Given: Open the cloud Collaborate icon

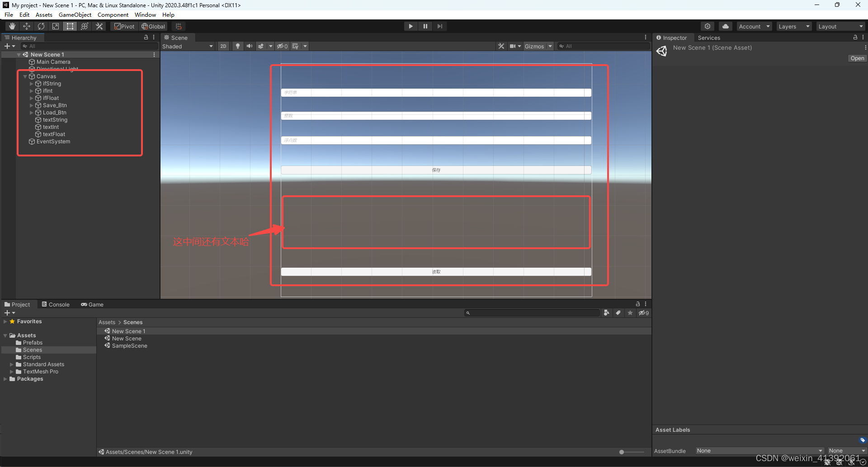Looking at the screenshot, I should (x=725, y=26).
